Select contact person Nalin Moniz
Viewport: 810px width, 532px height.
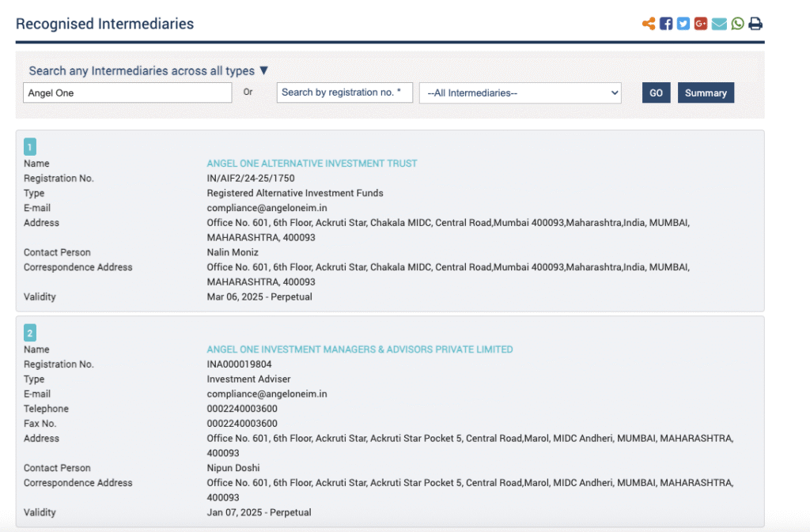click(233, 252)
